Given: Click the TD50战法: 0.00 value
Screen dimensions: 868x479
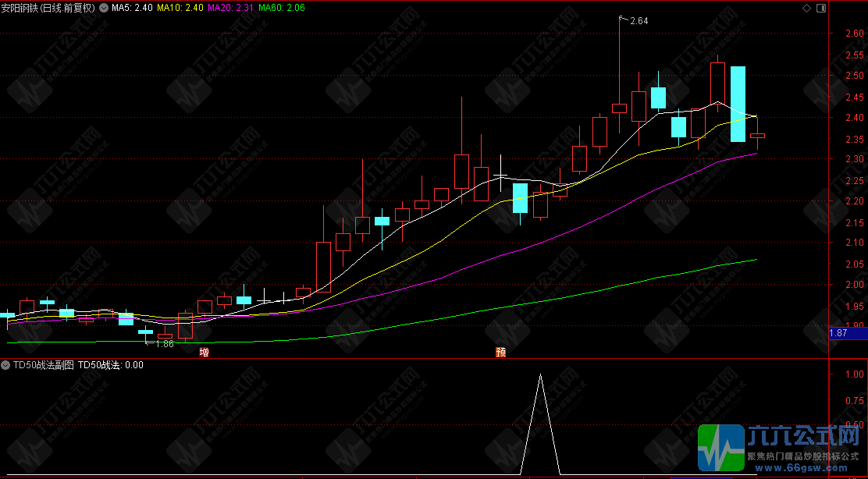Looking at the screenshot, I should tap(111, 365).
